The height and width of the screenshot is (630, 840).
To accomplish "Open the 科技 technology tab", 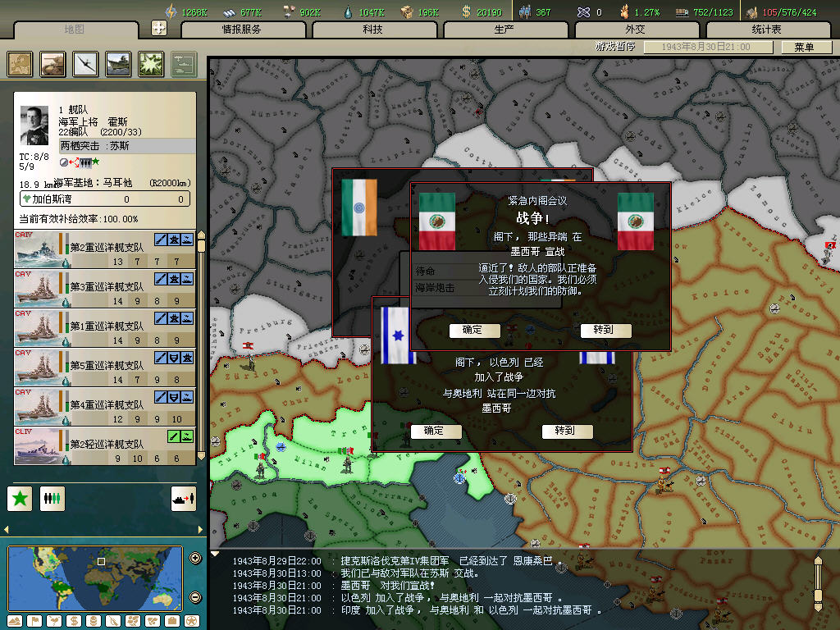I will click(374, 30).
